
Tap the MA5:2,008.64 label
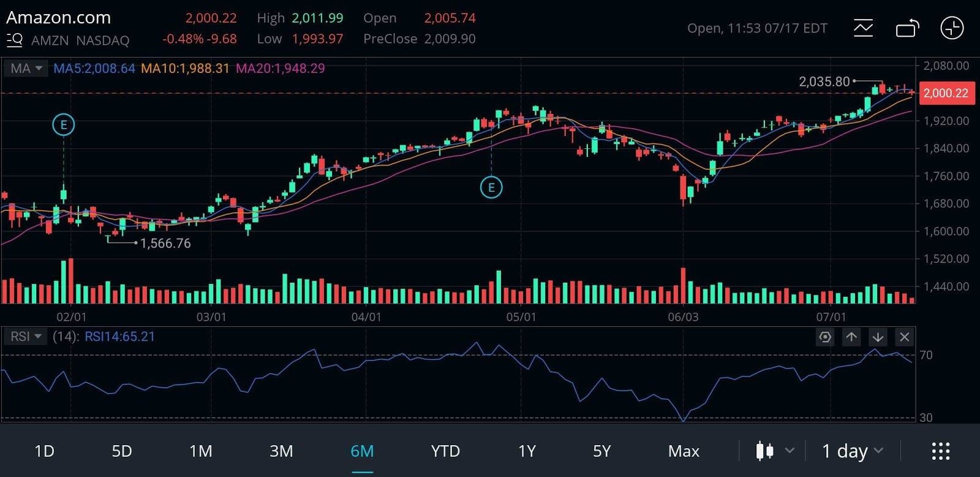coord(94,68)
